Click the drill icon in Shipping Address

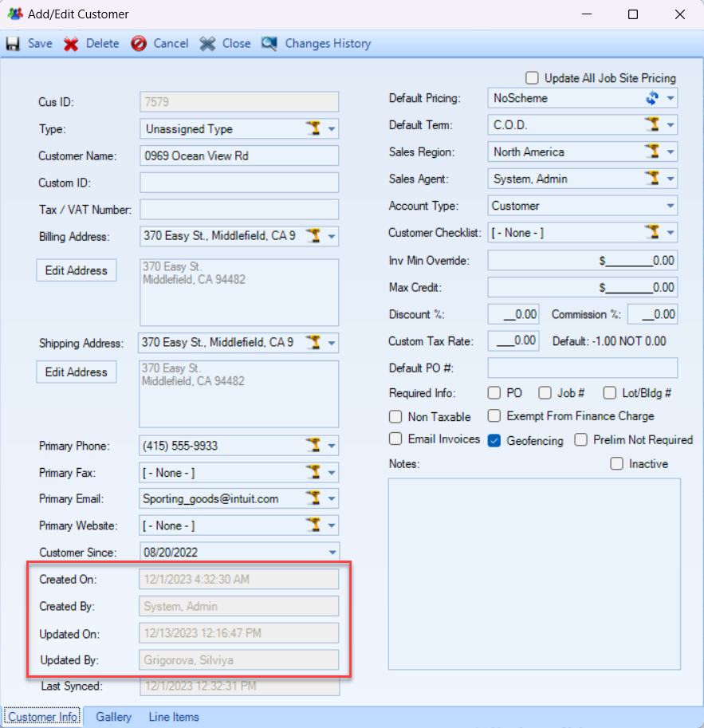point(314,342)
